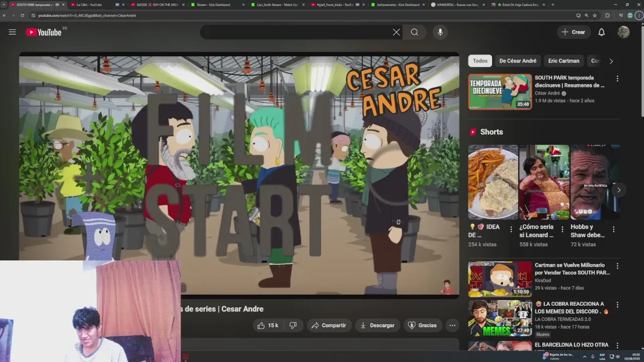Open SOUTH PARK temporada diecinueve video thumbnail

tap(500, 92)
